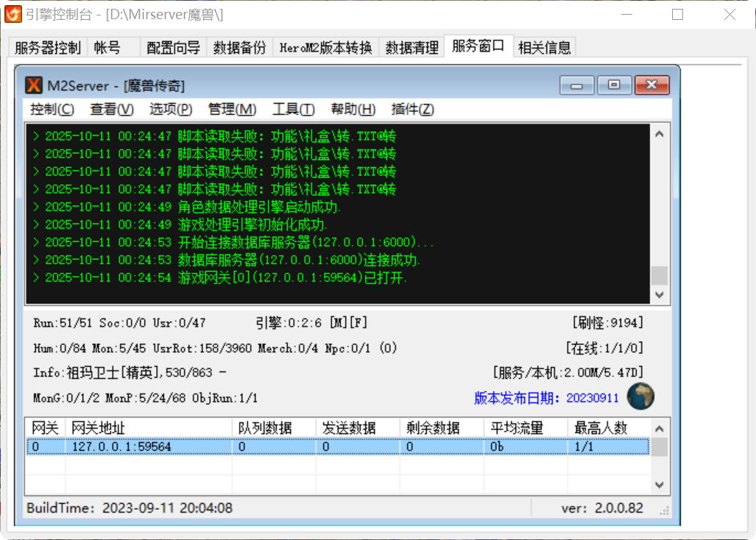Viewport: 756px width, 540px height.
Task: Click the log scrollbar down arrow
Action: [660, 293]
